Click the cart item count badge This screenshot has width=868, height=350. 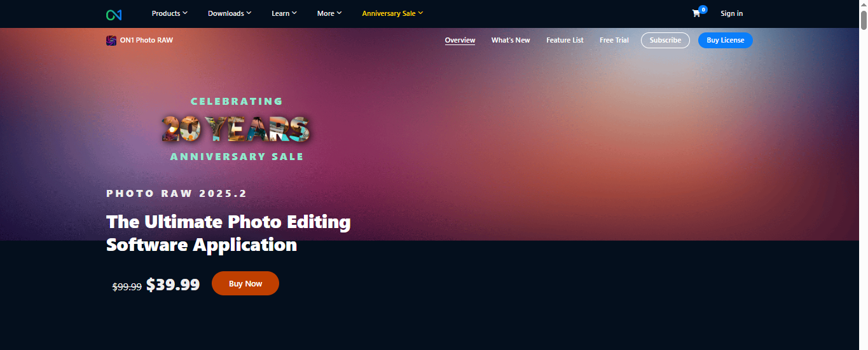[703, 10]
